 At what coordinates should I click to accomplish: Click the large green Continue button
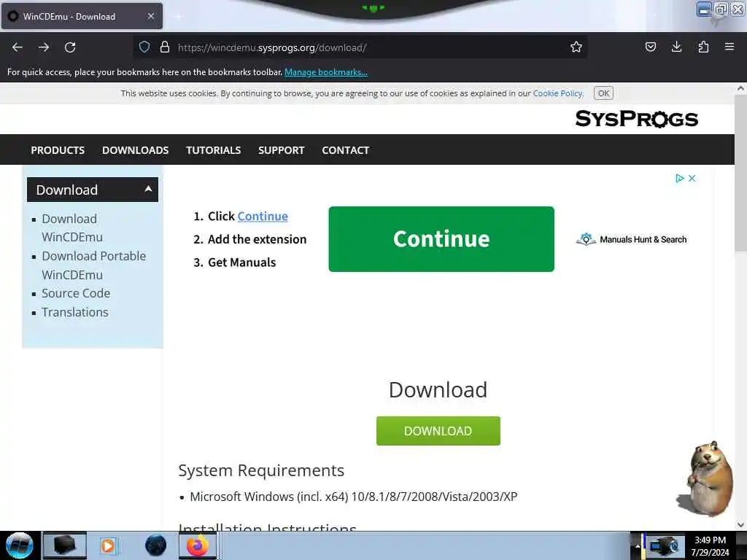pyautogui.click(x=441, y=239)
